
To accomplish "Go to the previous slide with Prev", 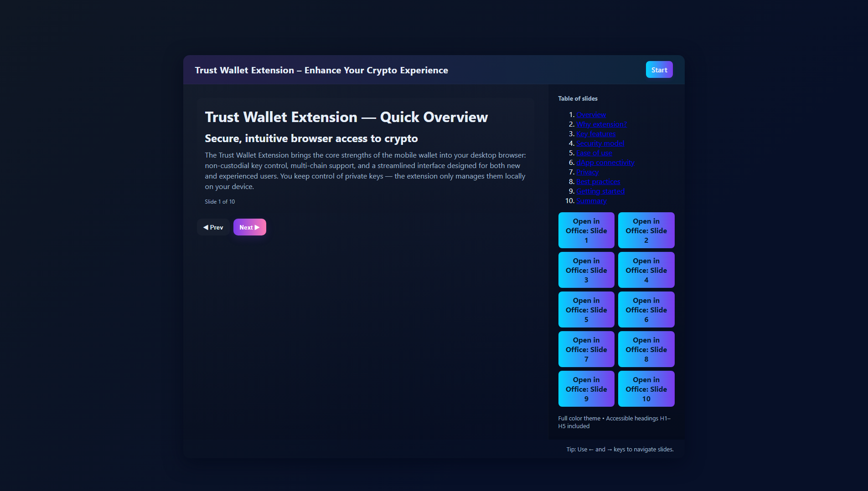I will tap(213, 227).
